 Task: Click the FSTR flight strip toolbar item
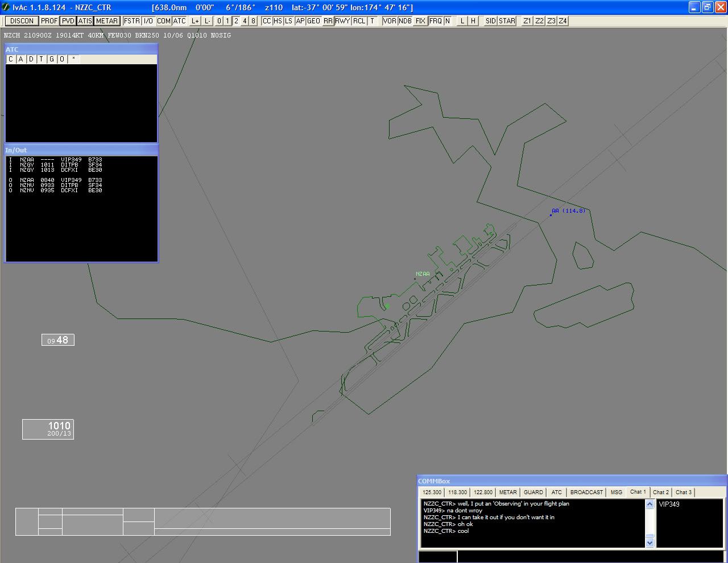132,21
